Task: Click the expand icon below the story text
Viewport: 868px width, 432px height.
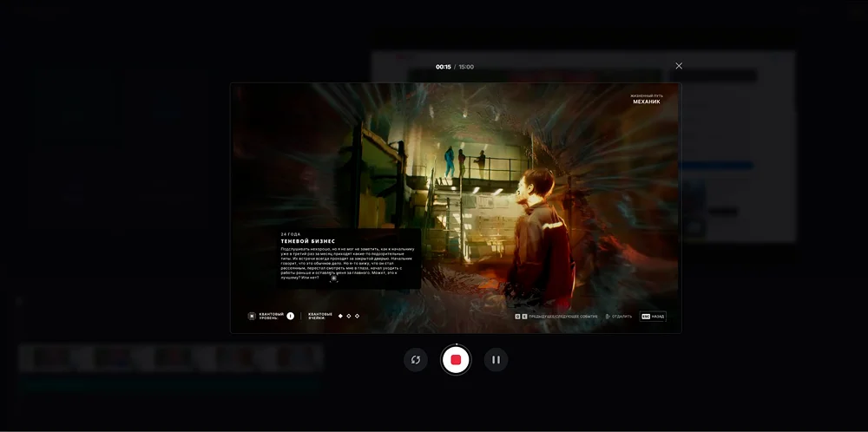Action: coord(333,278)
